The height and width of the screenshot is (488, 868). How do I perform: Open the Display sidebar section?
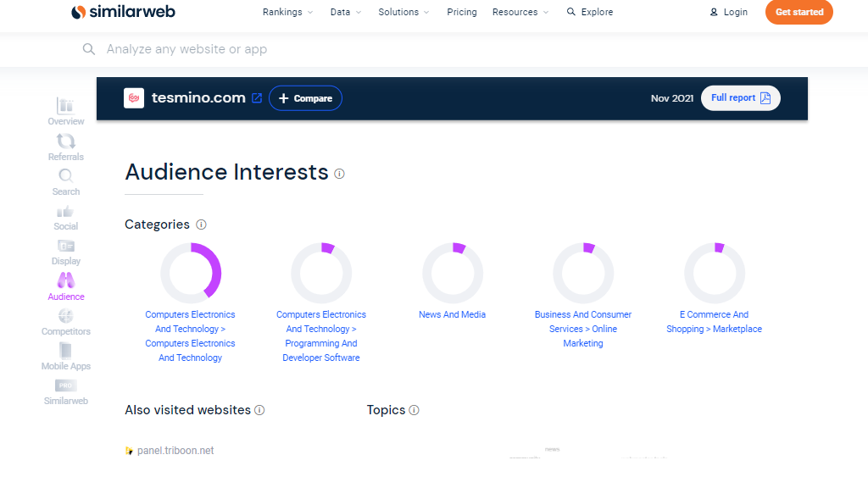tap(66, 252)
